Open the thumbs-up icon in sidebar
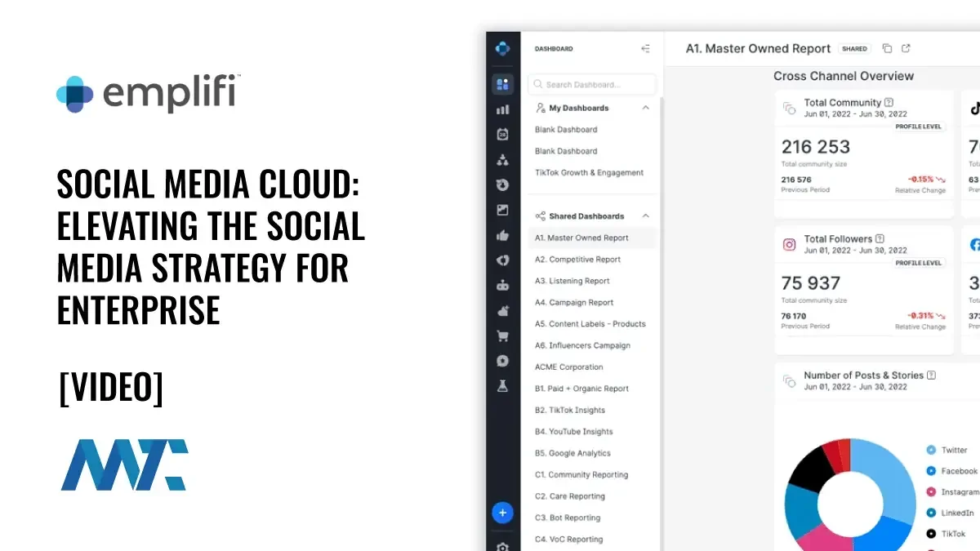This screenshot has width=980, height=551. 503,236
